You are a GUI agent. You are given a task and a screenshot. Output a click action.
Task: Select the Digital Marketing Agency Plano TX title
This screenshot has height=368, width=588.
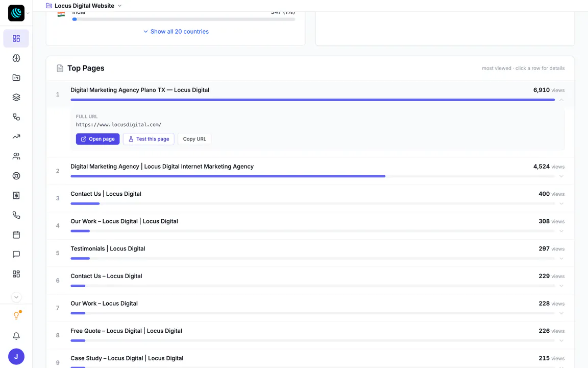(140, 90)
